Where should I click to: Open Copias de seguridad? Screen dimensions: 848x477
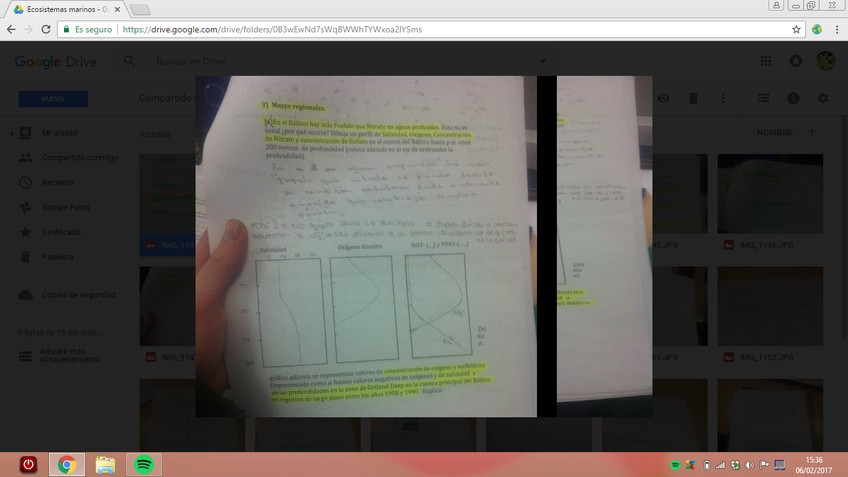click(78, 295)
